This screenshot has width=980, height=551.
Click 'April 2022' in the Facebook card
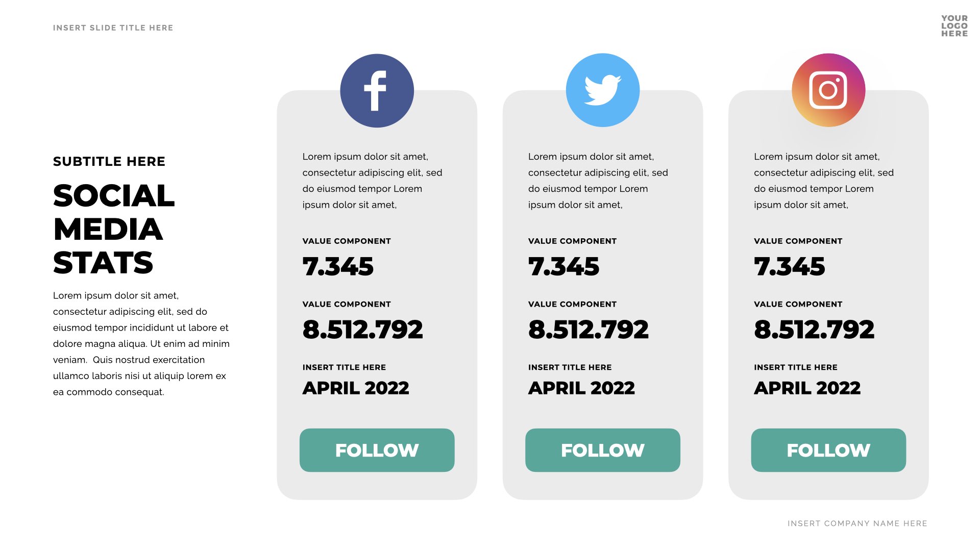tap(356, 388)
